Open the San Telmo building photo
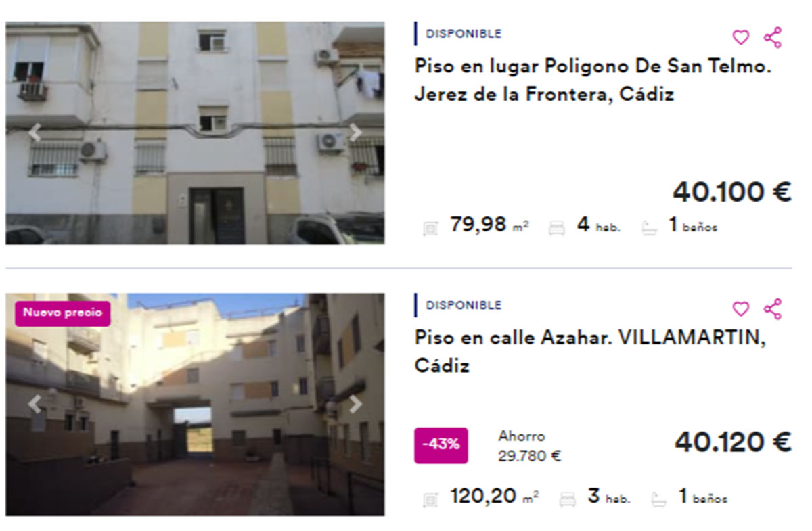This screenshot has height=531, width=812. (x=195, y=133)
